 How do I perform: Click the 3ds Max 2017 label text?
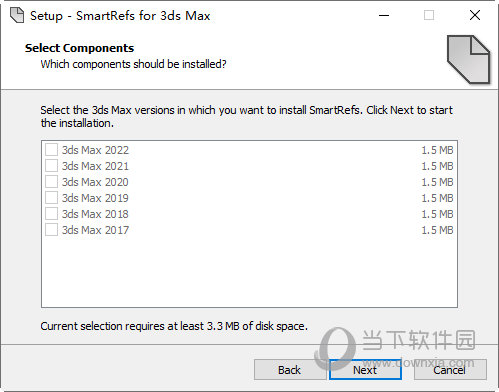(95, 230)
